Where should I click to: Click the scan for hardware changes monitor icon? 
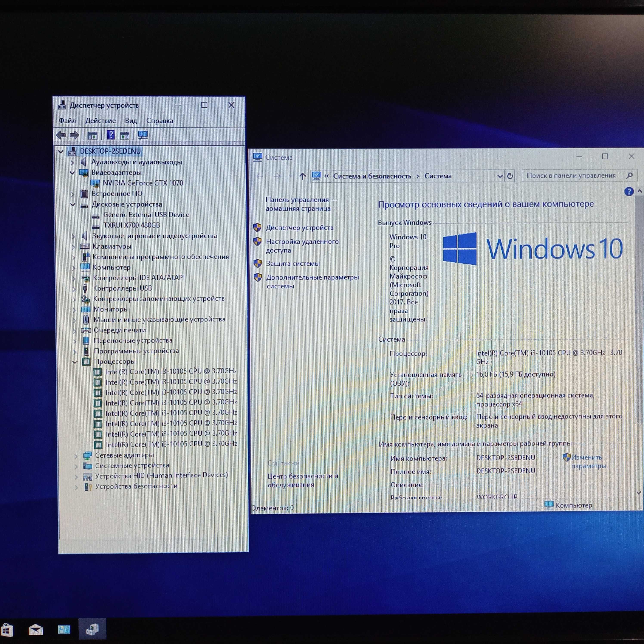(143, 135)
